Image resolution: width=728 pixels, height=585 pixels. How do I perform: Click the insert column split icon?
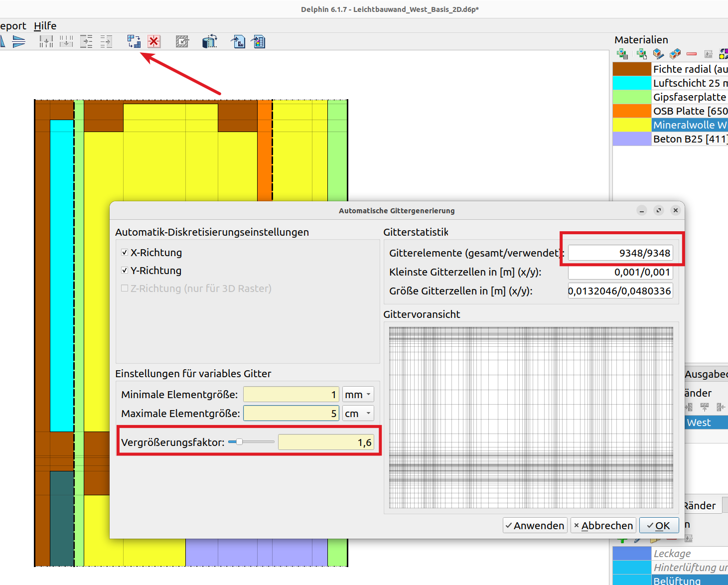(46, 42)
